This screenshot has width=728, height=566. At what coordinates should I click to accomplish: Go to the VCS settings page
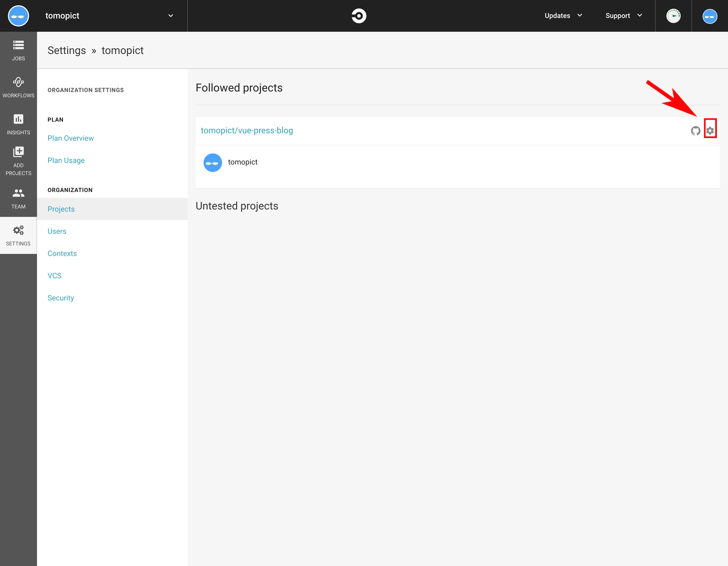(54, 275)
